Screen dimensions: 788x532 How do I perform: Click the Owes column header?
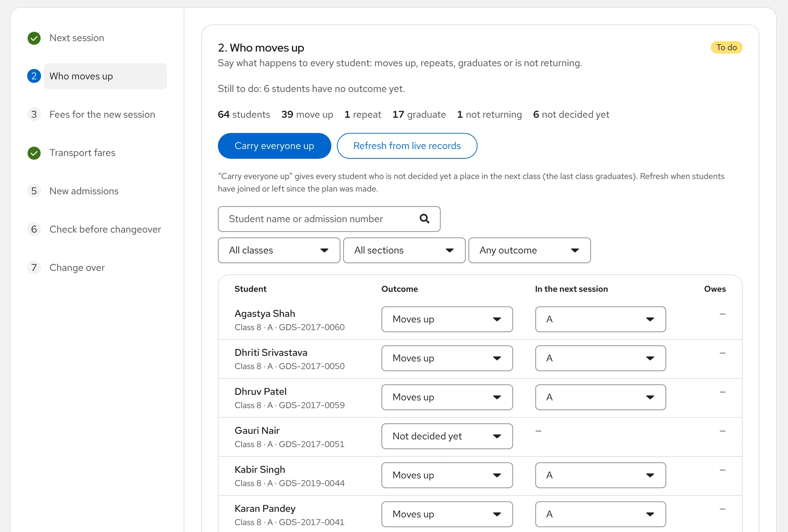[x=715, y=289]
